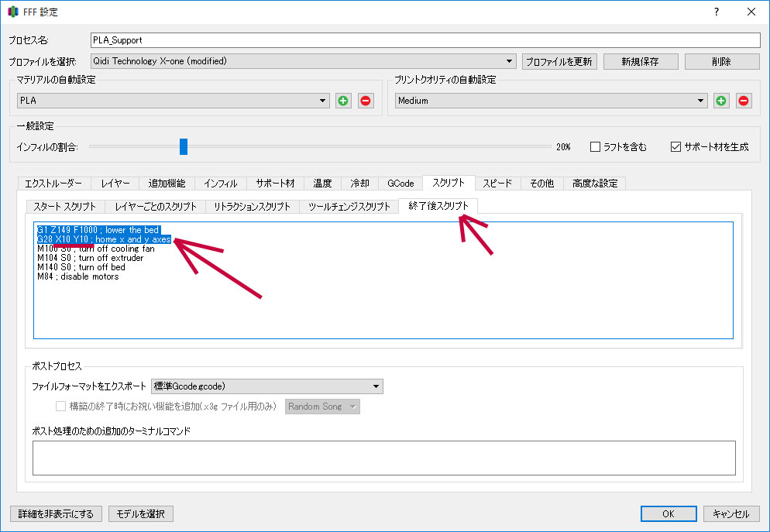Click the 新規保存 button
The height and width of the screenshot is (532, 770).
pyautogui.click(x=640, y=61)
